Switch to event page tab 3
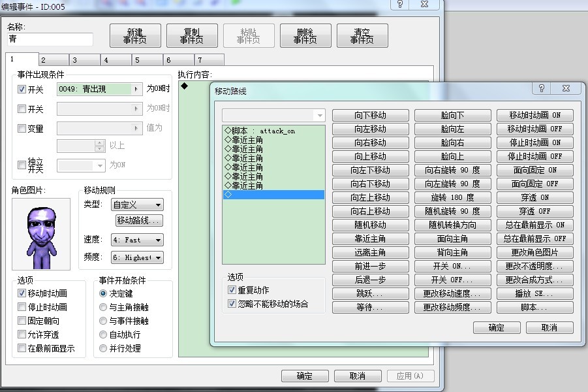Screen dimensions: 588x392 click(85, 60)
